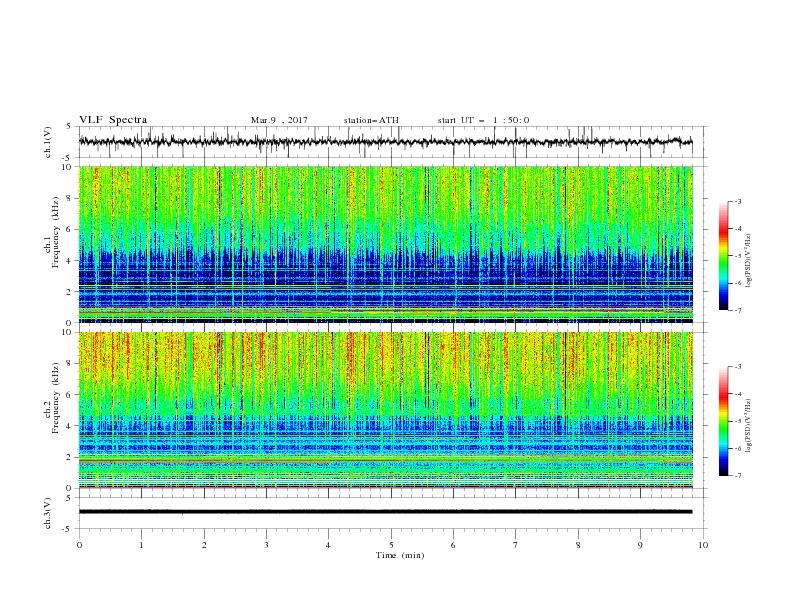Click the "6" kHz tick on ch.2 frequency axis
This screenshot has height=612, width=792.
pyautogui.click(x=69, y=395)
